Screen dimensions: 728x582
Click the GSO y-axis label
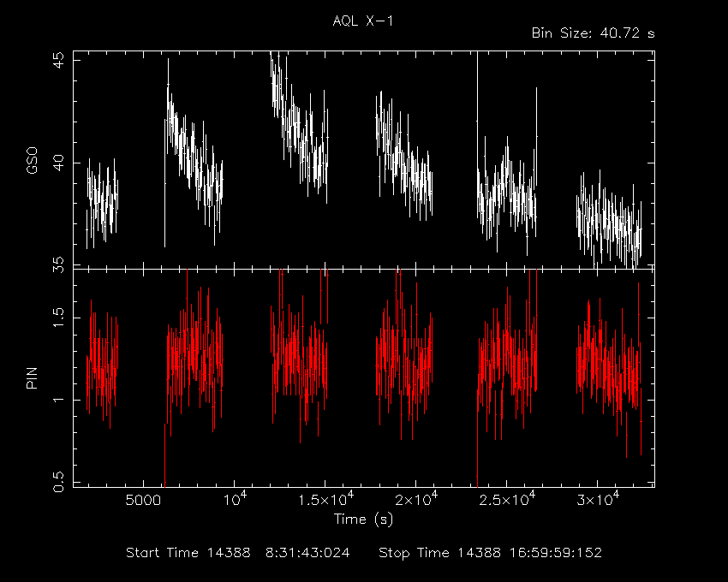[32, 161]
